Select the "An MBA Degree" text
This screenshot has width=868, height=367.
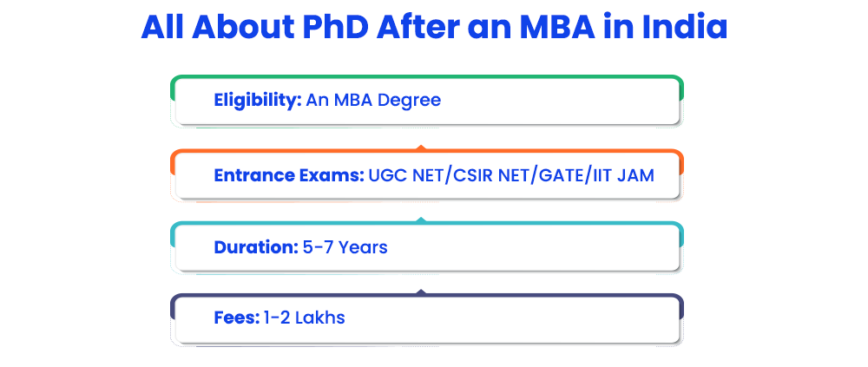click(373, 100)
